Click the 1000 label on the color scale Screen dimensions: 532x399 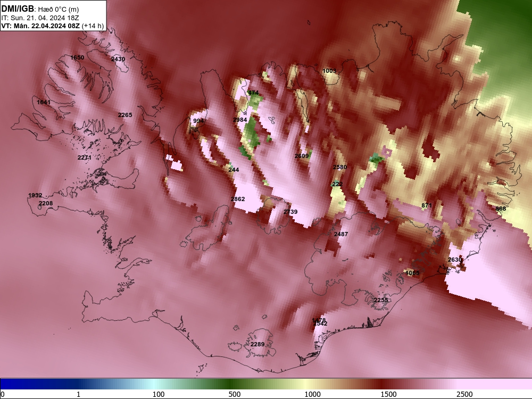312,394
